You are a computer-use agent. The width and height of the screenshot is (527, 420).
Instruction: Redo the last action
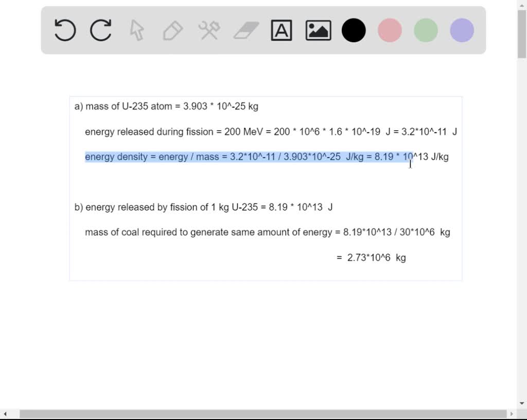click(101, 30)
